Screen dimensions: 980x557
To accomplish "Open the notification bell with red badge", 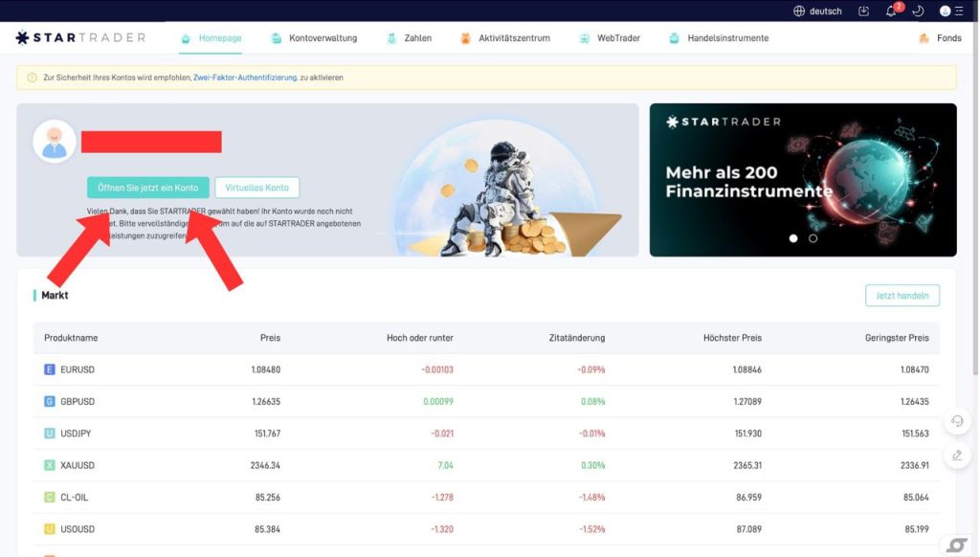I will 892,11.
